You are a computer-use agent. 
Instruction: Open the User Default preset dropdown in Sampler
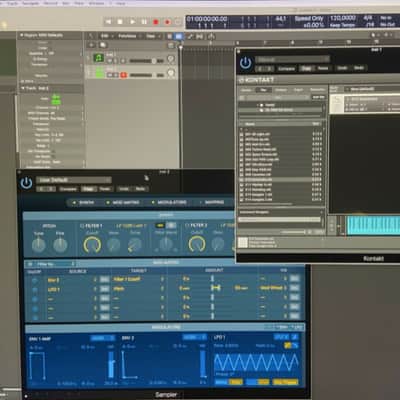coord(74,180)
